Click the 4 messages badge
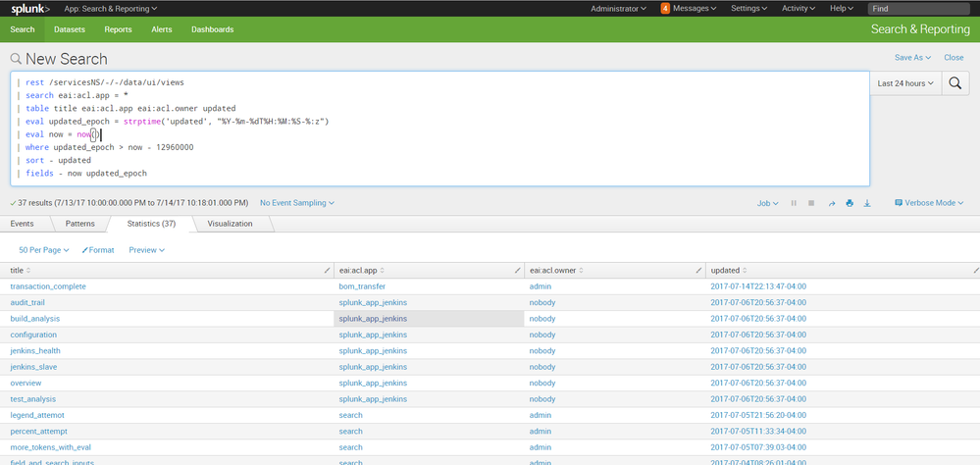Viewport: 980px width, 465px height. (666, 9)
